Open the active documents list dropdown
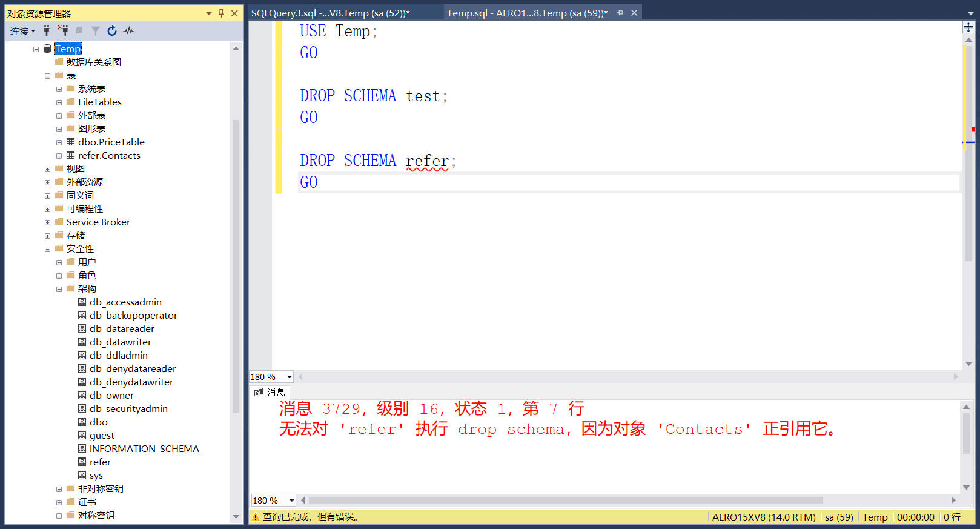This screenshot has height=529, width=980. [971, 13]
